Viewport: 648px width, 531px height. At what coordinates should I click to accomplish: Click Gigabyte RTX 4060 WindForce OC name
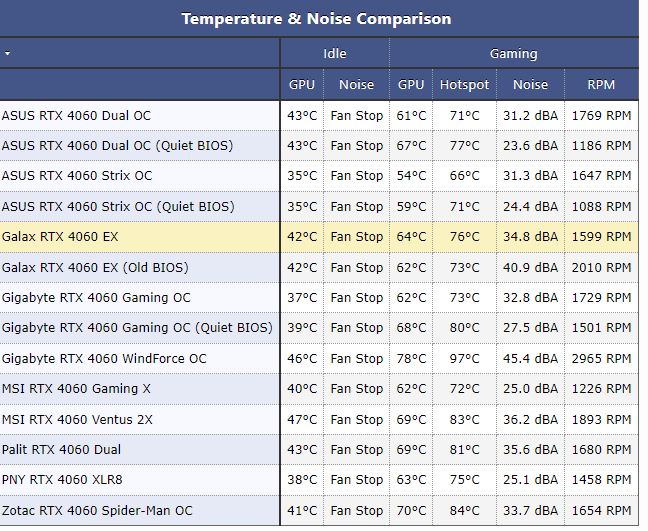pyautogui.click(x=104, y=358)
